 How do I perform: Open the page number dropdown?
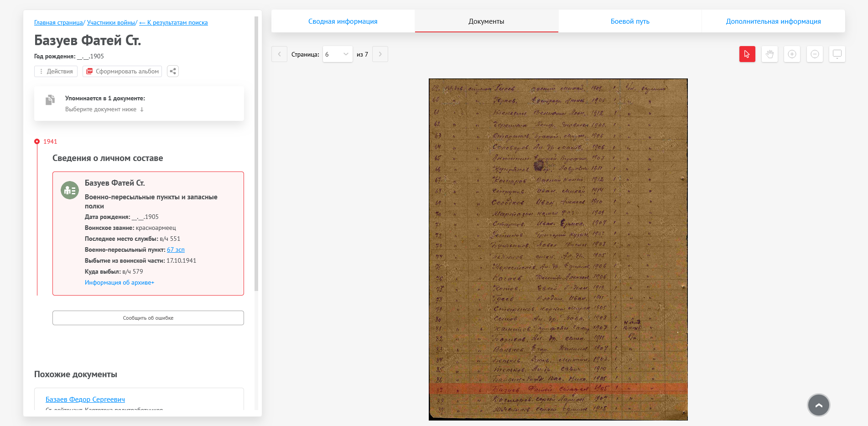click(x=337, y=54)
